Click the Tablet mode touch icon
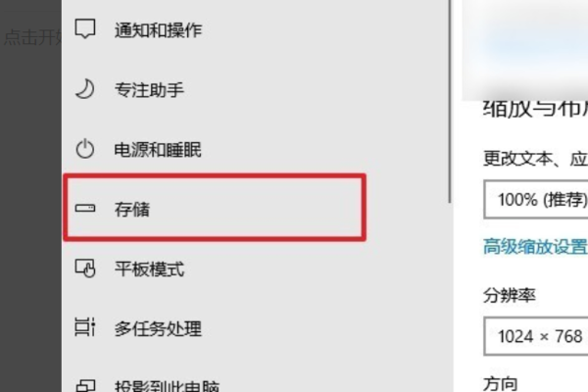Viewport: 588px width, 392px height. click(x=85, y=269)
